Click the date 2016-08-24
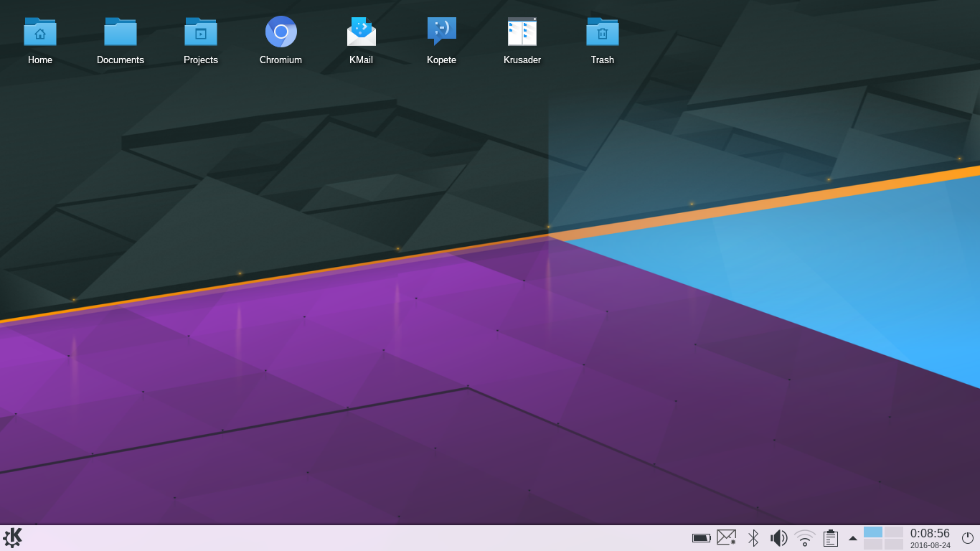Viewport: 980px width, 551px height. pos(930,545)
